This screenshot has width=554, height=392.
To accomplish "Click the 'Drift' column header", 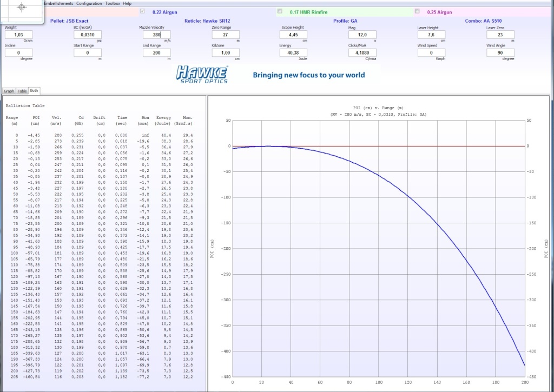I will point(100,118).
